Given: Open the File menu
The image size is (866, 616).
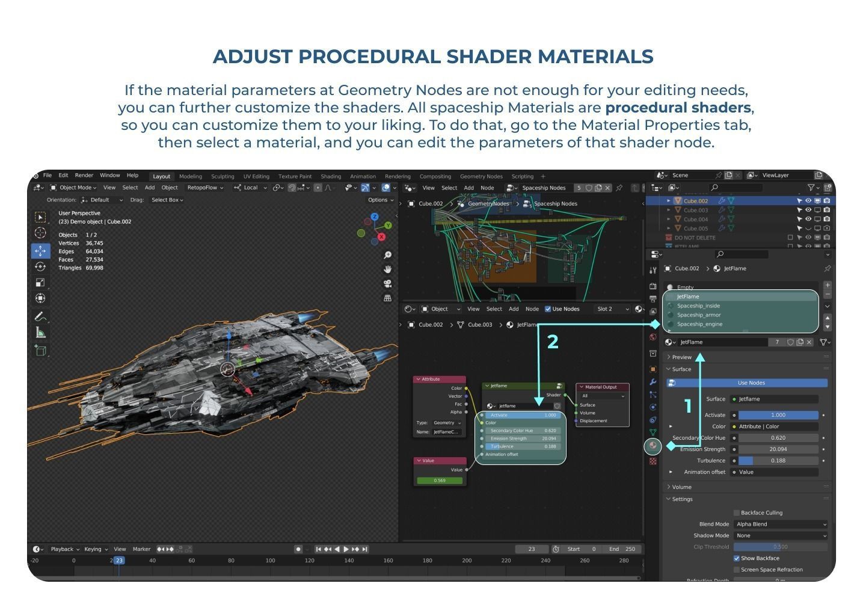Looking at the screenshot, I should 48,176.
